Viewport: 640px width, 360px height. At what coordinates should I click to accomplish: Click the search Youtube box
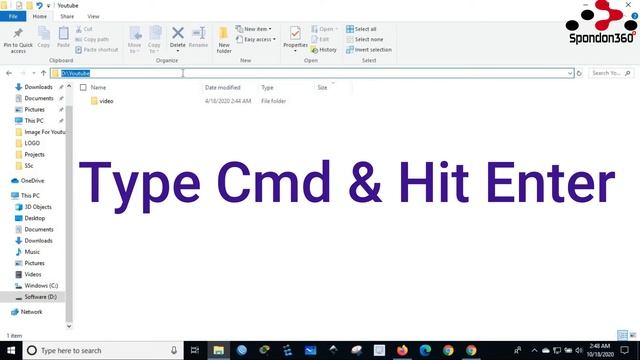(x=611, y=73)
